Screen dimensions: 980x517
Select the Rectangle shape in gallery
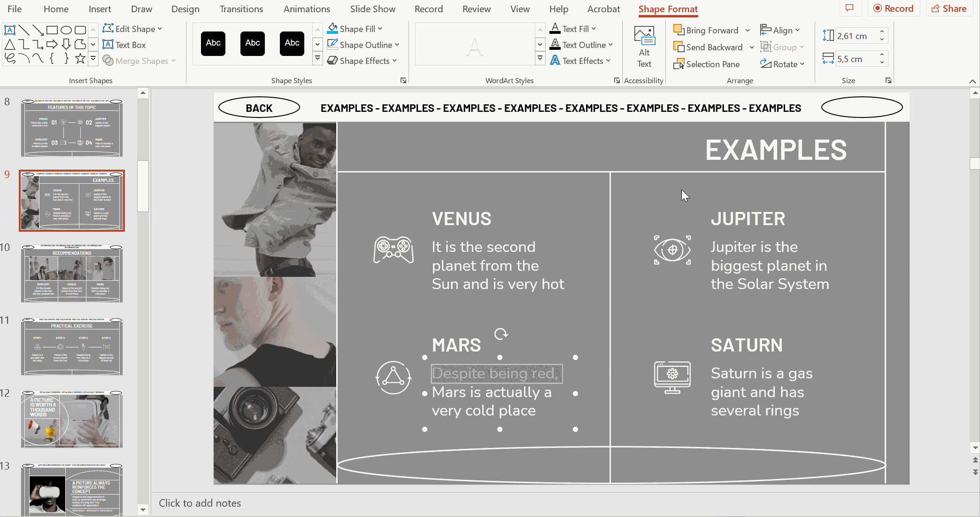[52, 30]
